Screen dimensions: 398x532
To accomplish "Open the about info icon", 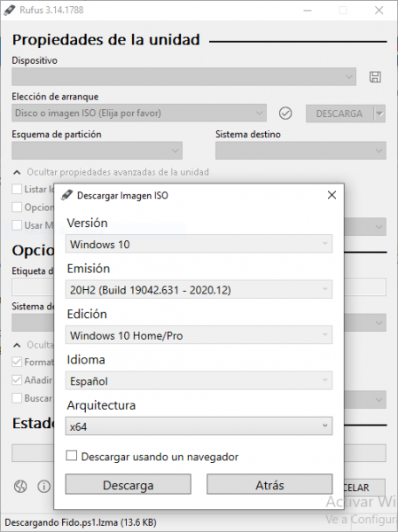I will [x=43, y=487].
